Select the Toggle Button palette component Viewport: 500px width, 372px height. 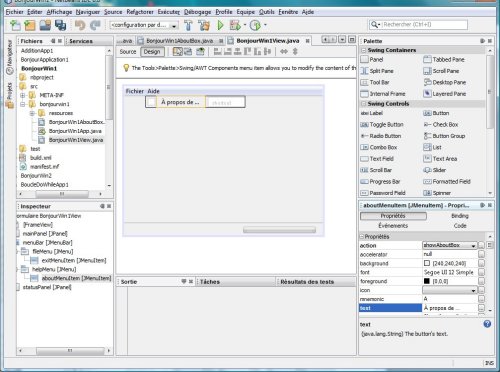click(382, 125)
